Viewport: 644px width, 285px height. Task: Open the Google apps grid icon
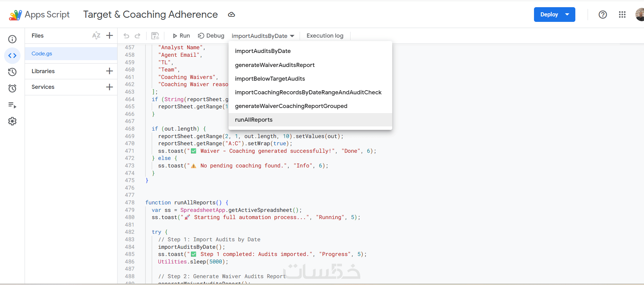(622, 15)
